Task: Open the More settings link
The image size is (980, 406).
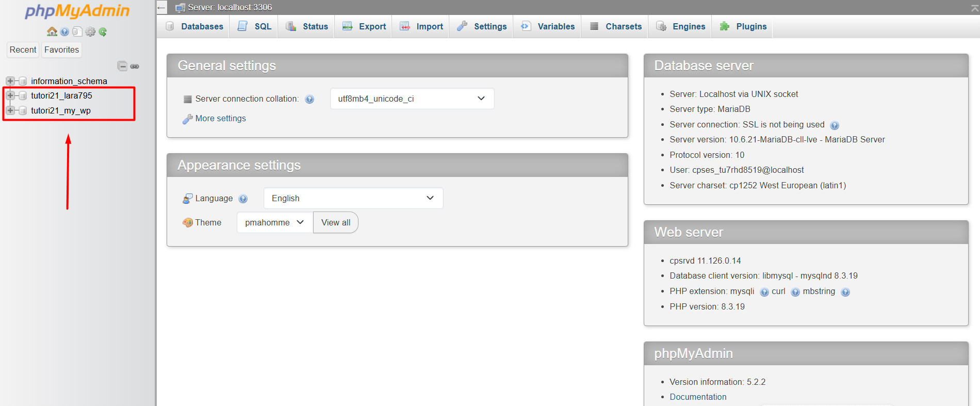Action: (x=221, y=118)
